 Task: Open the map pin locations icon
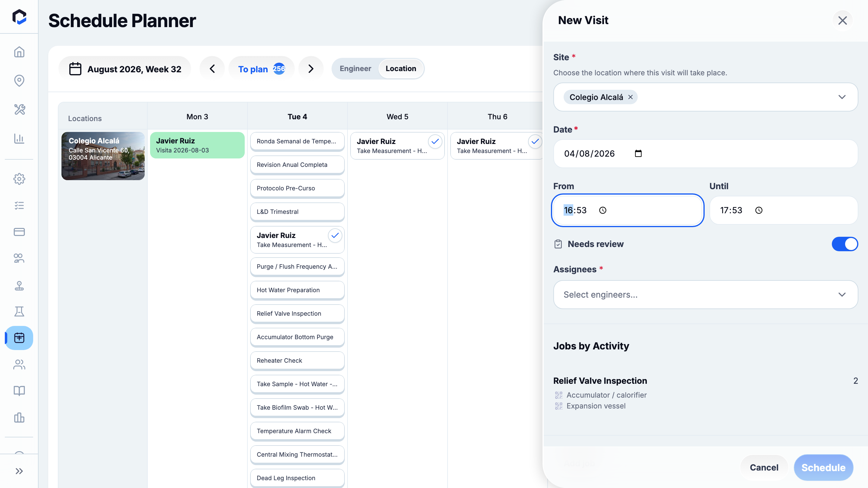[19, 80]
